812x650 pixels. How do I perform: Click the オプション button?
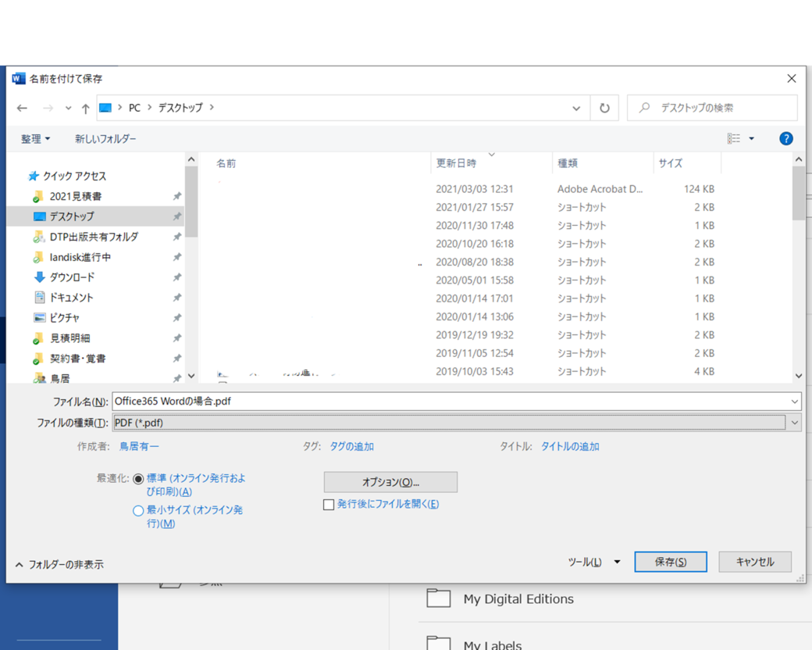tap(390, 482)
